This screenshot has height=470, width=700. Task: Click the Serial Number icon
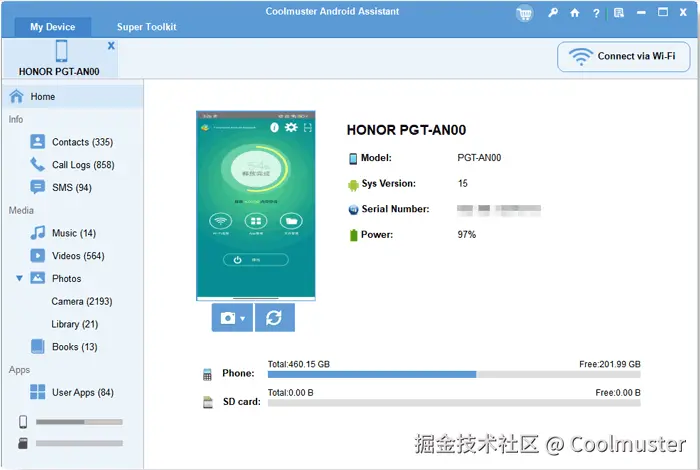click(353, 209)
